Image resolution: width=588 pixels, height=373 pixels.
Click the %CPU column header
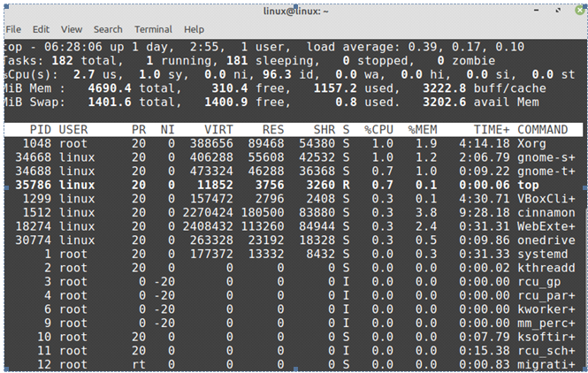[x=378, y=130]
